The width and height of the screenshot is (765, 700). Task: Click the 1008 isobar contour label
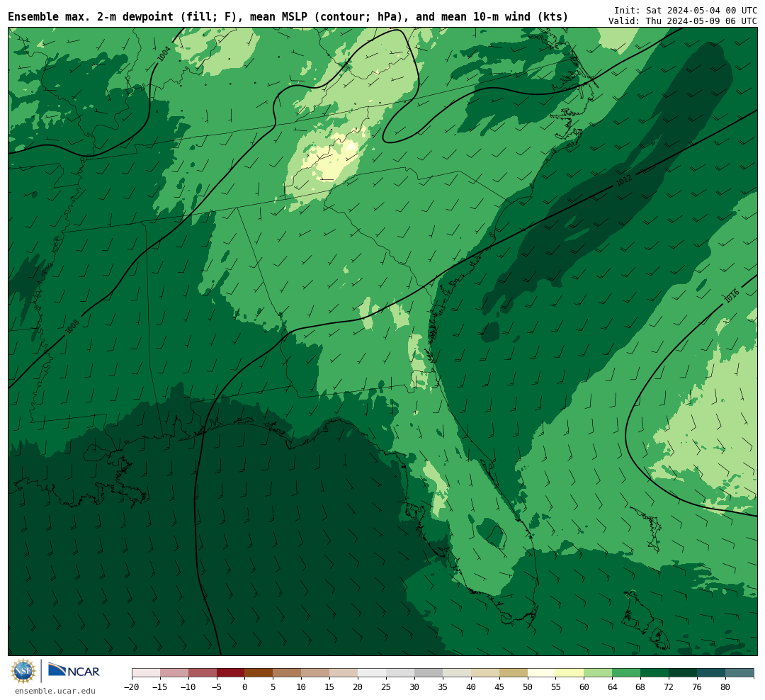[72, 327]
